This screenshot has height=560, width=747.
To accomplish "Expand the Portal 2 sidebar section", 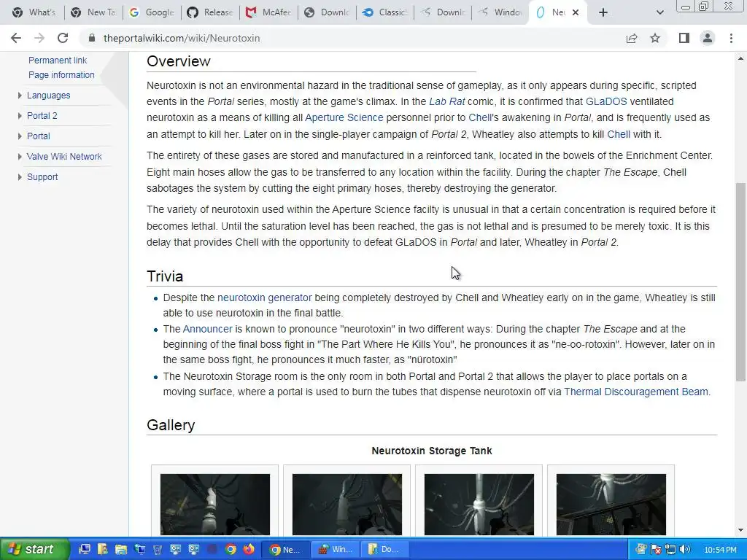I will pos(20,116).
